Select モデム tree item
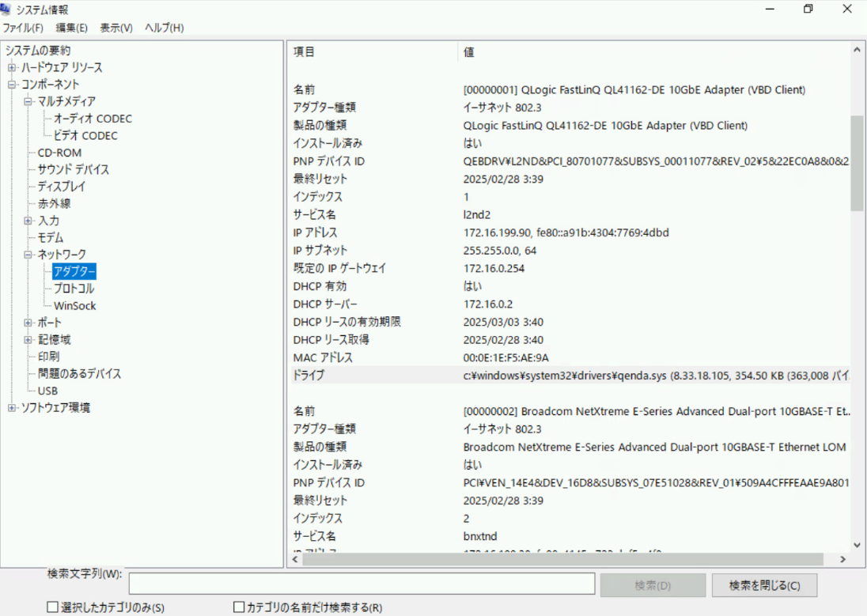Screen dimensions: 867x616 pyautogui.click(x=51, y=238)
